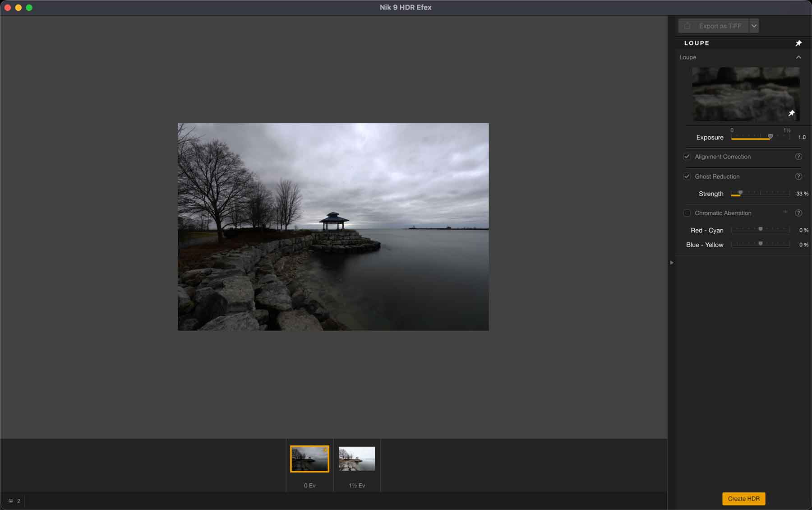
Task: Click the eye icon beside Chromatic Aberration
Action: [785, 213]
